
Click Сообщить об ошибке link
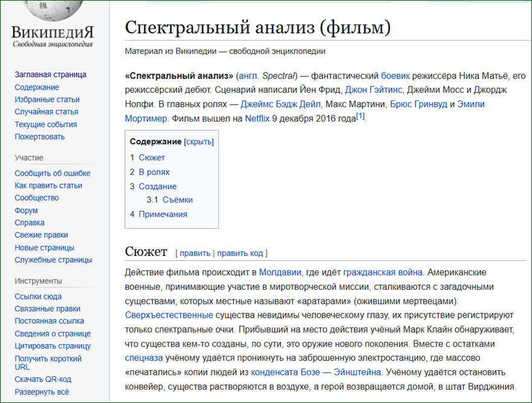tap(52, 173)
